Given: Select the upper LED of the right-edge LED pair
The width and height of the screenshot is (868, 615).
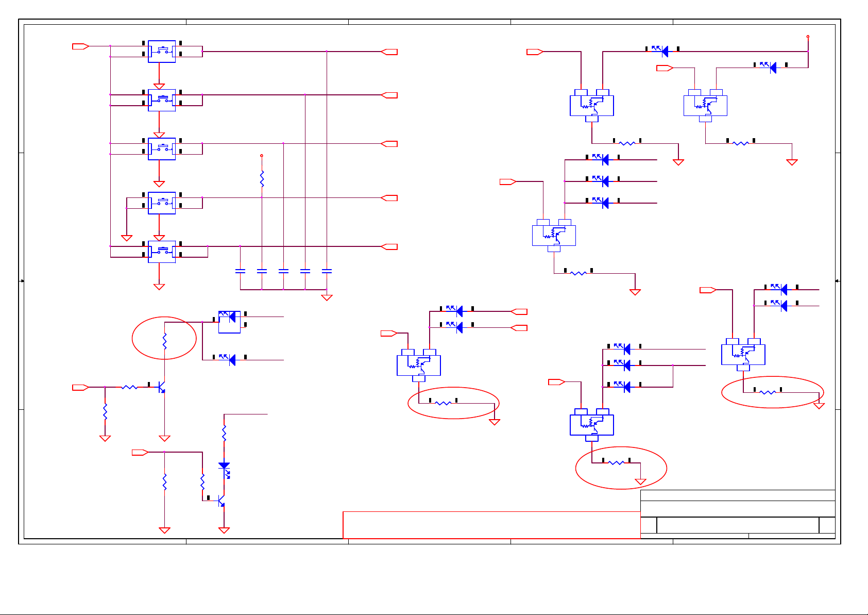Looking at the screenshot, I should 779,289.
